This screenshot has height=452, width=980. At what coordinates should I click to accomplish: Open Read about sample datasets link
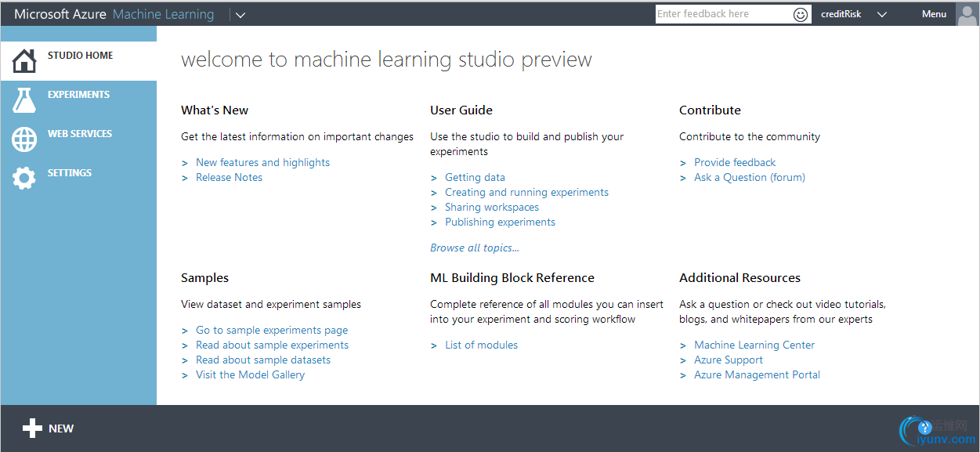[263, 360]
